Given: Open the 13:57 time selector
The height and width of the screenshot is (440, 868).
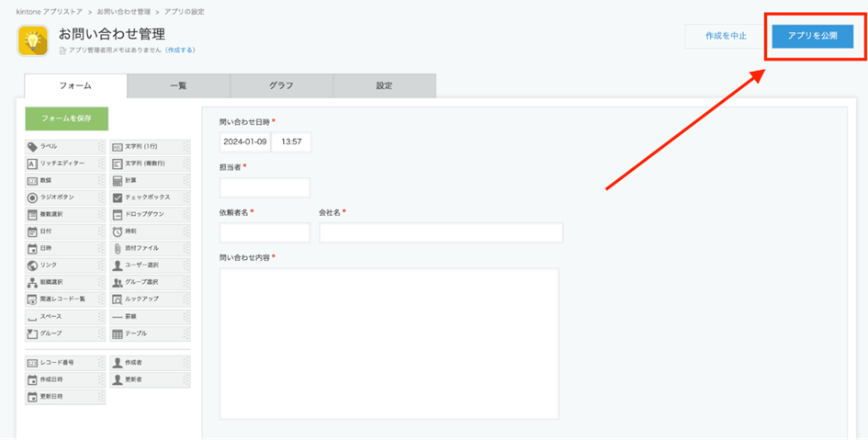Looking at the screenshot, I should (x=291, y=141).
